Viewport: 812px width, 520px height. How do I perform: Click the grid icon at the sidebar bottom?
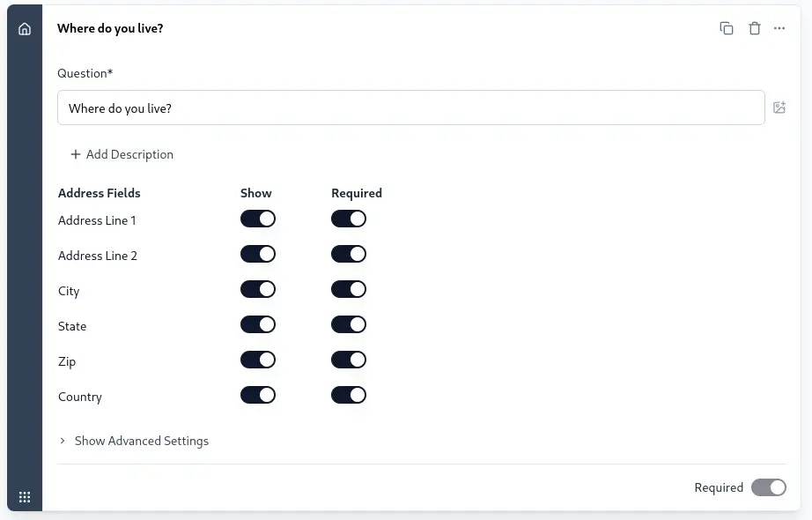pos(24,496)
